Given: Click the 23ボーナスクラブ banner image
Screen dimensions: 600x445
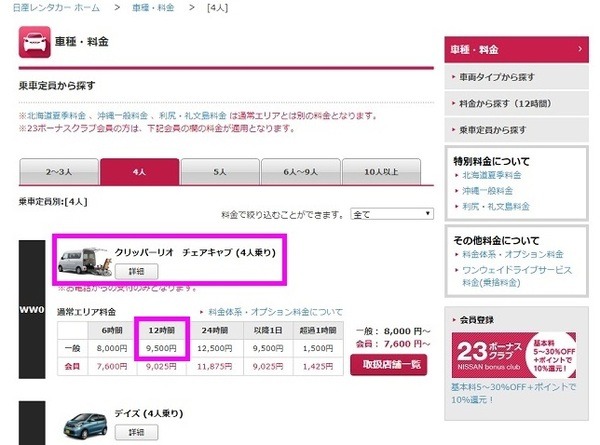Looking at the screenshot, I should [514, 355].
